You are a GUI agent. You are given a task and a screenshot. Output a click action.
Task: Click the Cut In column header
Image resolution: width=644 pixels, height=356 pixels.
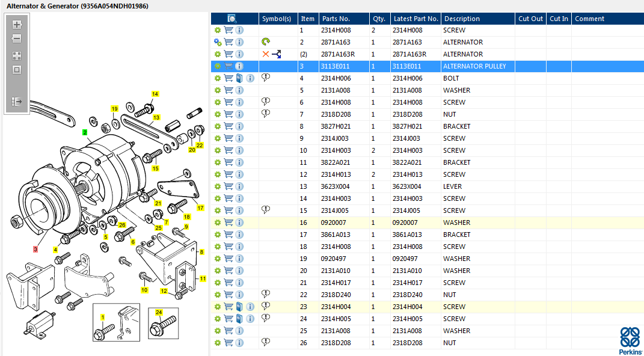559,19
